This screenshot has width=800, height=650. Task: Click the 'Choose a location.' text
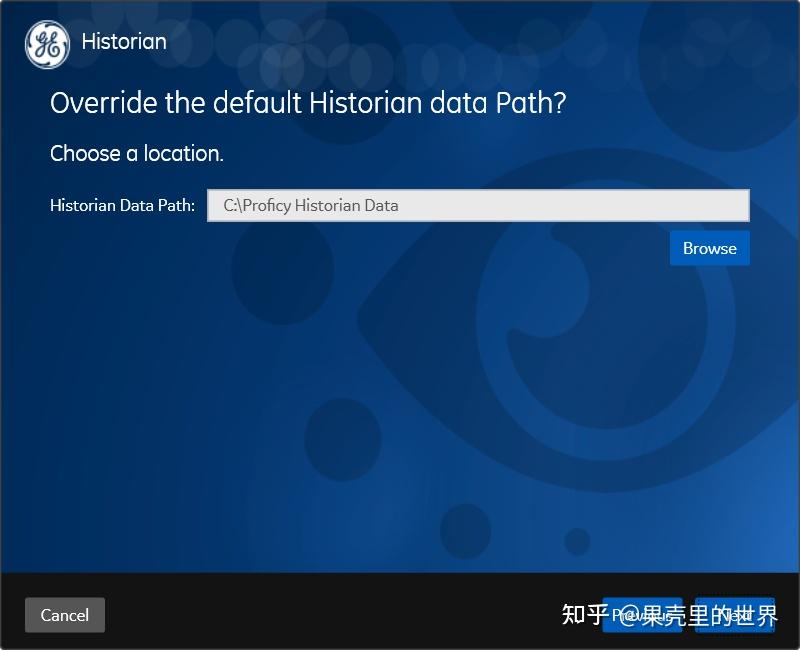(137, 154)
